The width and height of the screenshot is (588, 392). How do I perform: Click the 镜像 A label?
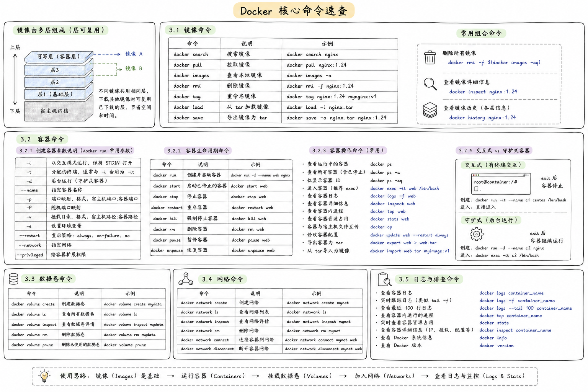click(134, 54)
